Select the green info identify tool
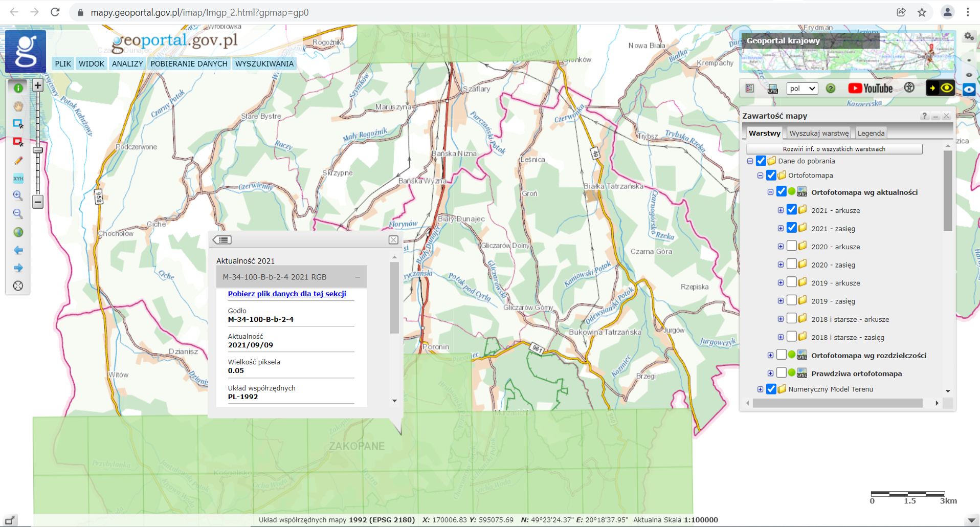This screenshot has height=527, width=980. tap(18, 88)
